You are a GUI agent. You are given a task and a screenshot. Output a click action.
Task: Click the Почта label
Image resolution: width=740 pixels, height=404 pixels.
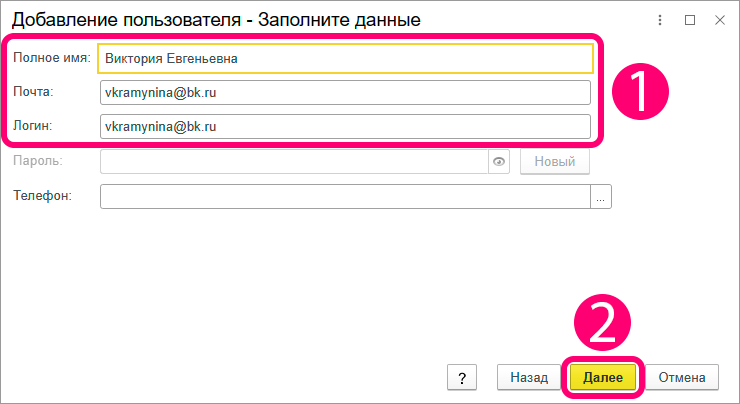(x=33, y=92)
